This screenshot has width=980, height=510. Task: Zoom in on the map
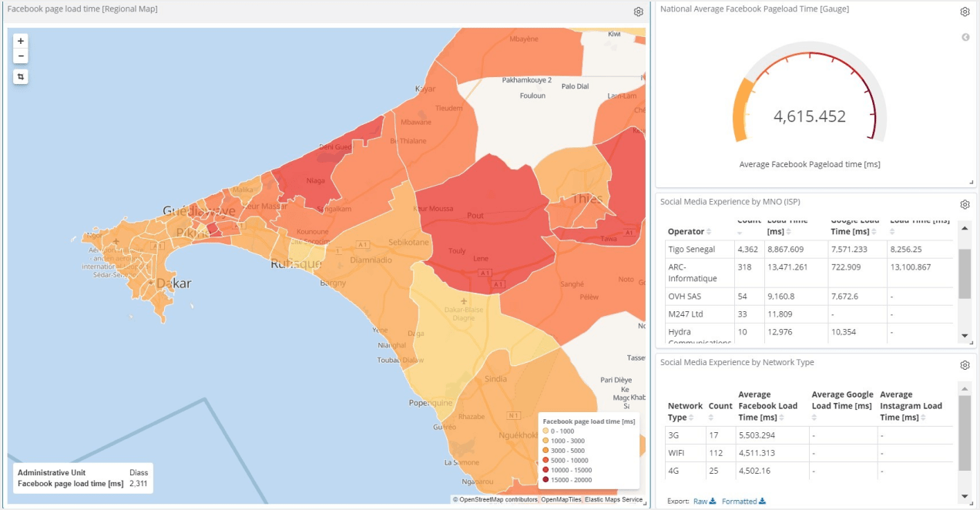click(x=21, y=41)
